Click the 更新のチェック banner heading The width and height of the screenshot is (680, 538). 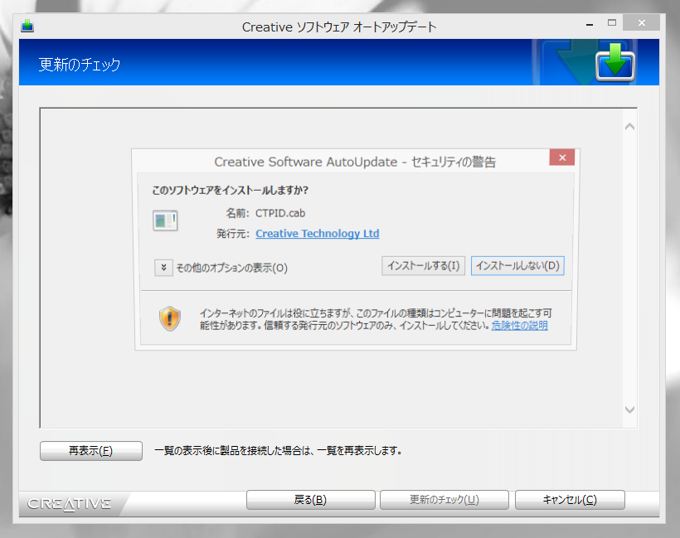click(79, 65)
